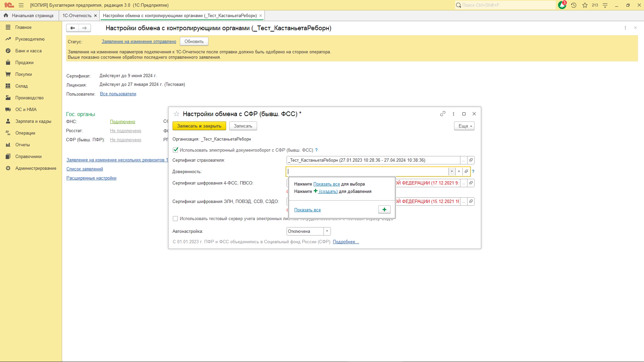This screenshot has height=362, width=644.
Task: Open the history clock icon
Action: [x=574, y=5]
